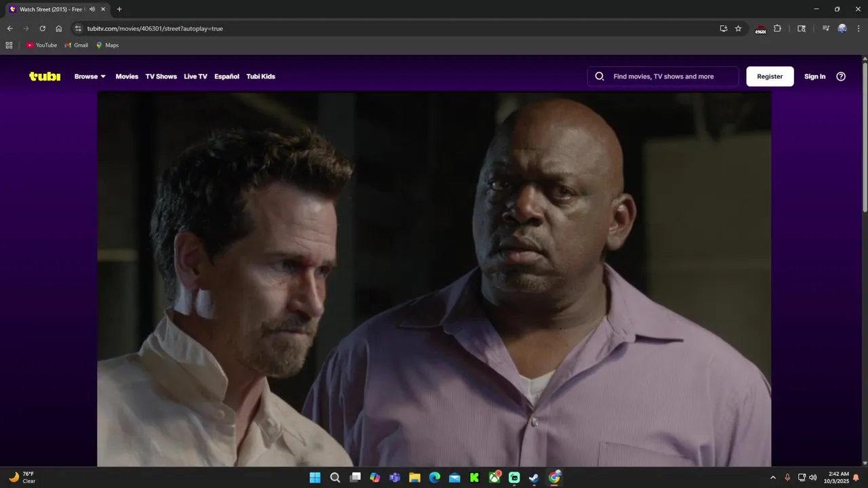Screen dimensions: 868x488
Task: Open Windows taskbar search
Action: click(335, 478)
